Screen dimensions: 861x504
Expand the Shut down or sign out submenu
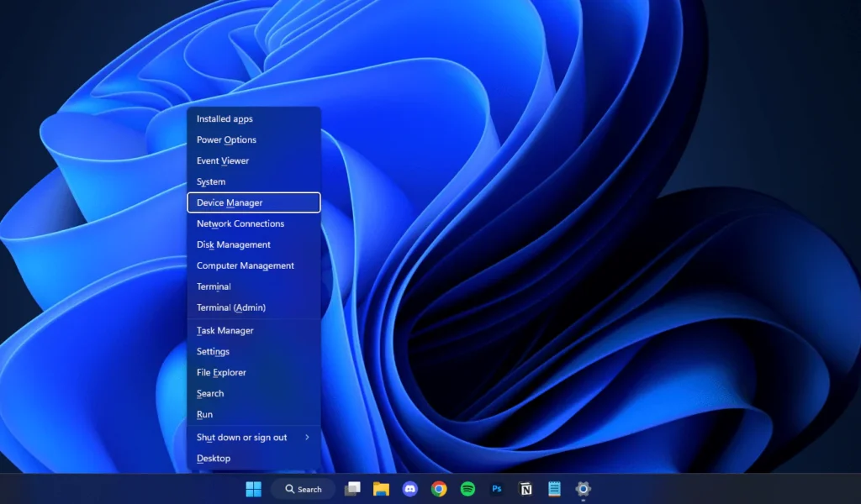click(253, 438)
